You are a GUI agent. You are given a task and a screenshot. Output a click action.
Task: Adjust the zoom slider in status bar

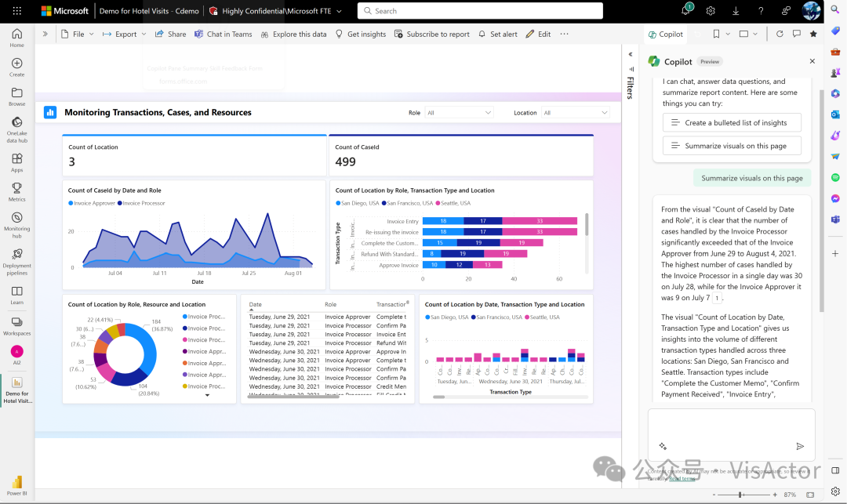coord(740,495)
